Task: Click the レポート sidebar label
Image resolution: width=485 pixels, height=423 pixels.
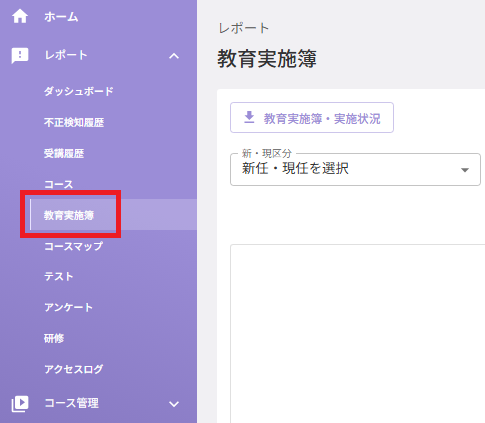Action: pos(66,55)
